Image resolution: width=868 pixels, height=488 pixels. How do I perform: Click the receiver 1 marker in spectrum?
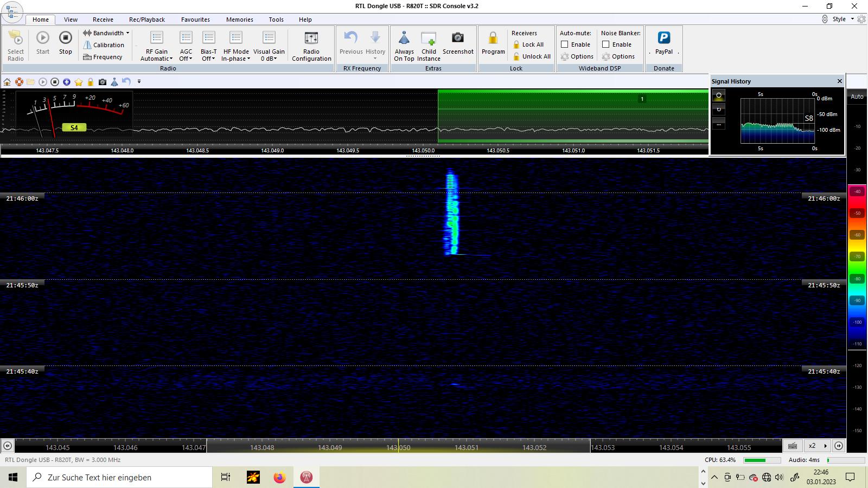(x=642, y=99)
